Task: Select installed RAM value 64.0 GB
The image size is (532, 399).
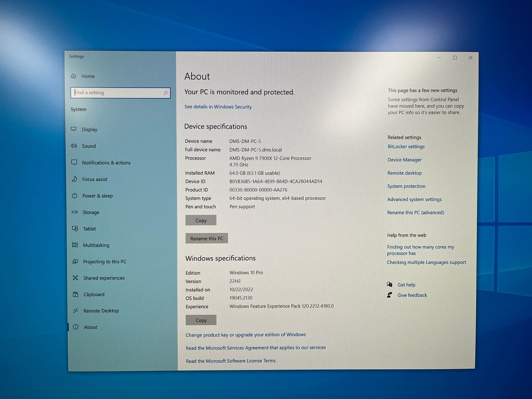Action: point(255,173)
